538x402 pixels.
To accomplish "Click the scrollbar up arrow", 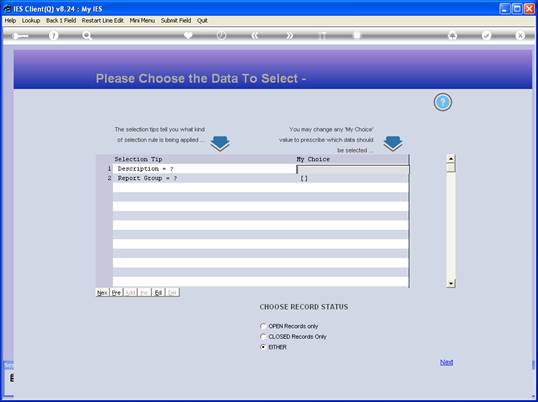I will pyautogui.click(x=451, y=158).
